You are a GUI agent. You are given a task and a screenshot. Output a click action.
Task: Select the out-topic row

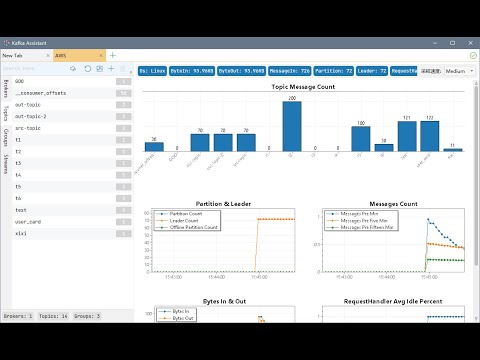point(73,105)
